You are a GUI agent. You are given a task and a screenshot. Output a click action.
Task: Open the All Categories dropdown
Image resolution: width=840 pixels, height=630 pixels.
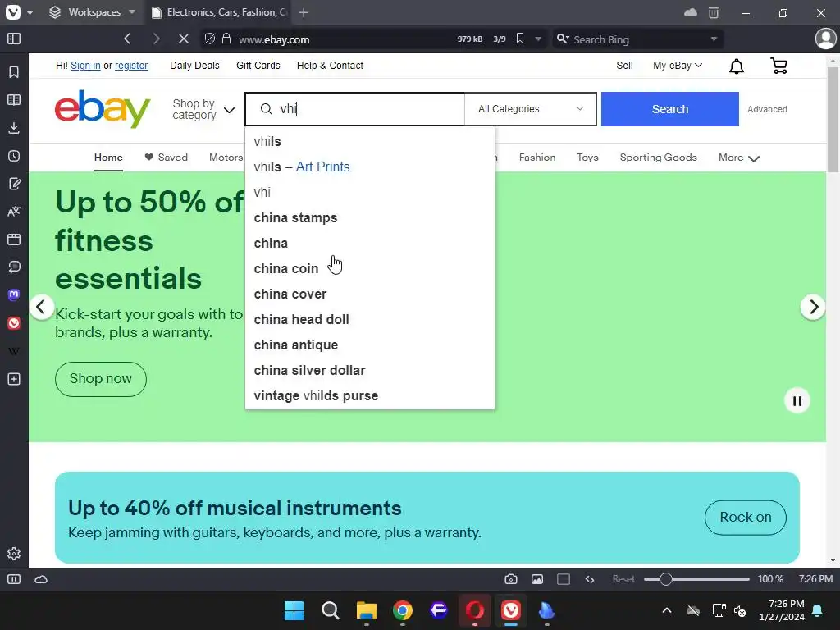(531, 109)
